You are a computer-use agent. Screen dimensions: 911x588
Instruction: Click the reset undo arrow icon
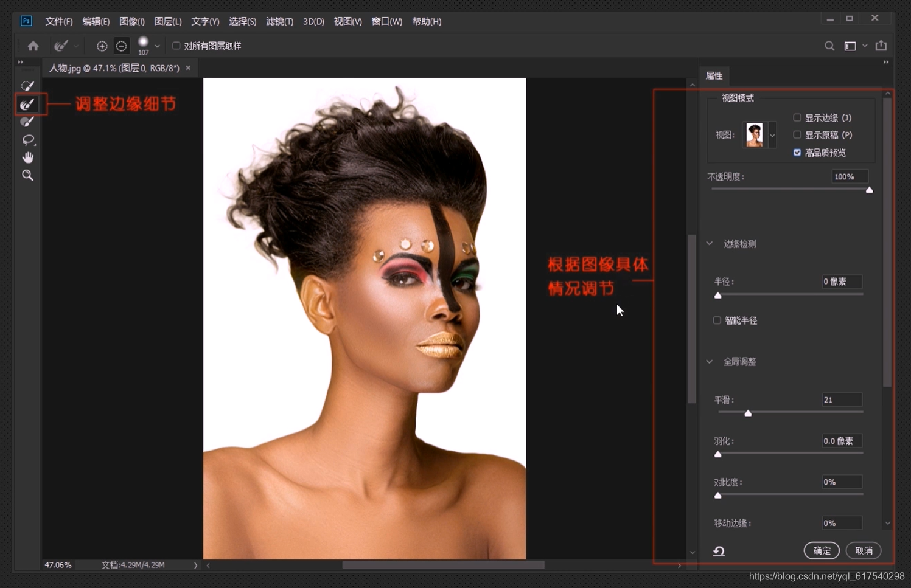(x=719, y=551)
